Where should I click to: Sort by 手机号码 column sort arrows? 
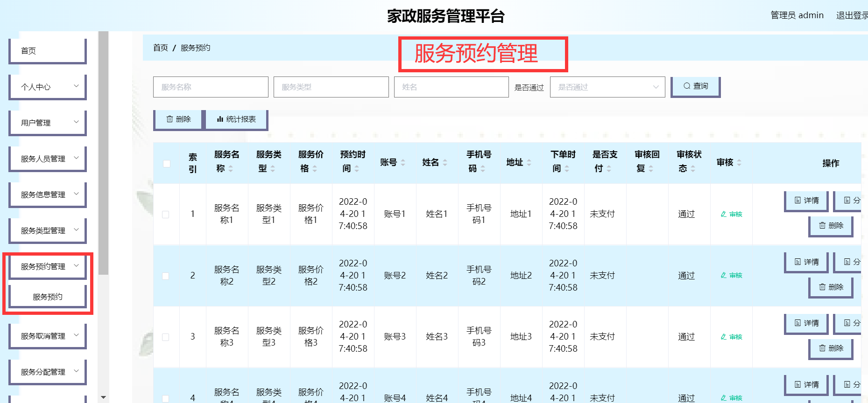[483, 168]
